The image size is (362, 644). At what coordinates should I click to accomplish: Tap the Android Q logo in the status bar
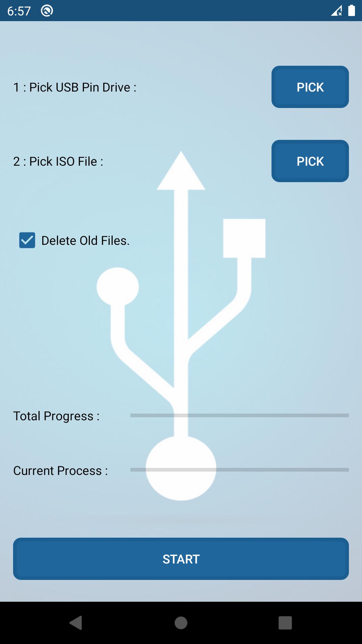(x=47, y=10)
